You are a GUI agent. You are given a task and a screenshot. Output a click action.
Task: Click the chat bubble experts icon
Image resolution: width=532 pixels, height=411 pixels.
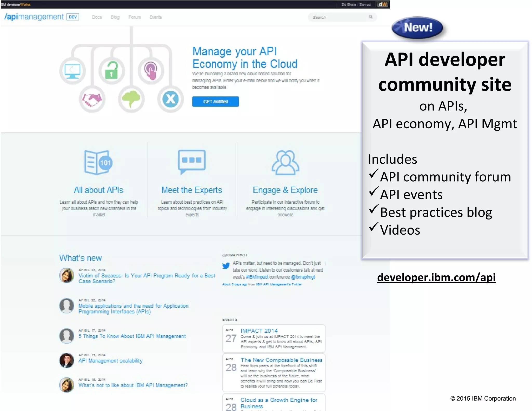click(x=192, y=162)
